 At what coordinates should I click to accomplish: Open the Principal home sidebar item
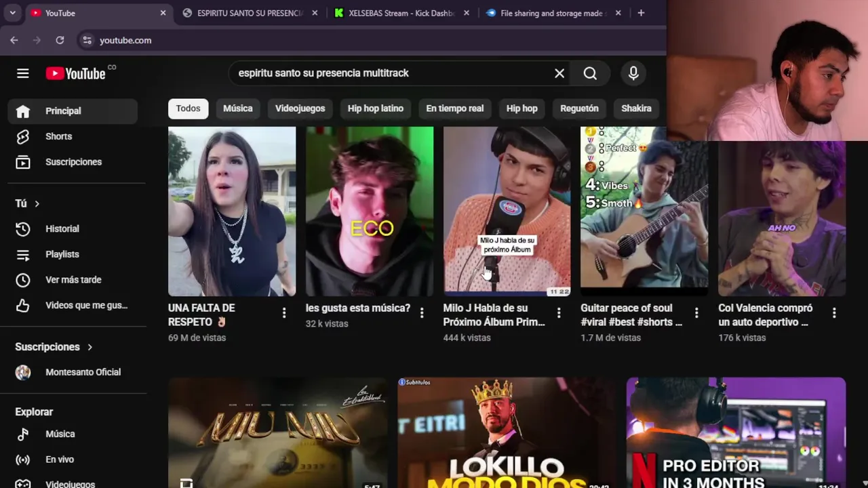tap(73, 111)
